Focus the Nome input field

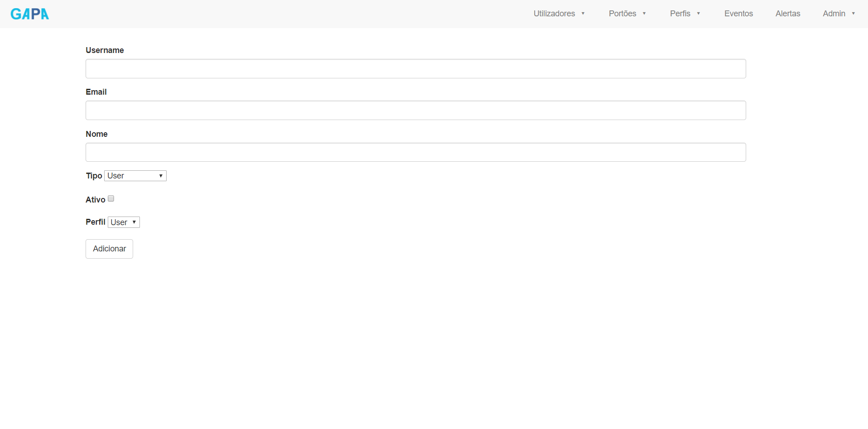(416, 152)
